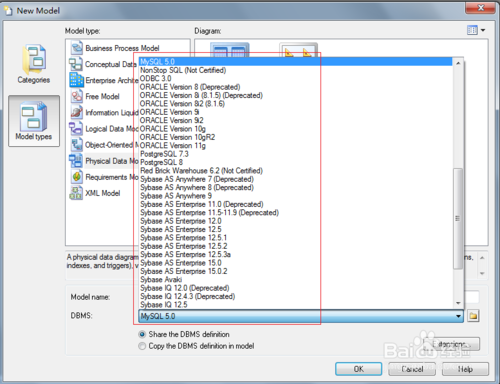The height and width of the screenshot is (384, 500).
Task: Select the Model types icon
Action: [34, 121]
